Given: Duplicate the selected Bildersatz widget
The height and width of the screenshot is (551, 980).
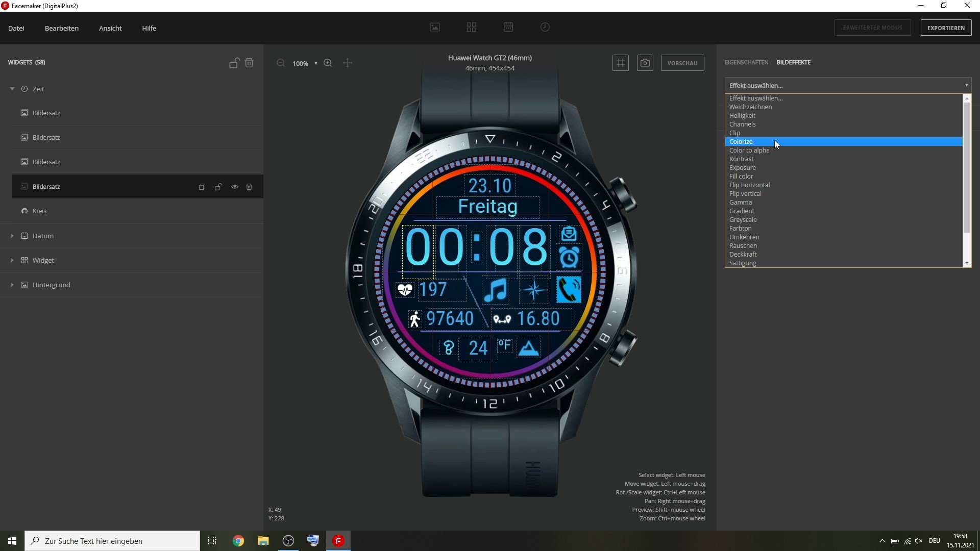Looking at the screenshot, I should (x=202, y=187).
